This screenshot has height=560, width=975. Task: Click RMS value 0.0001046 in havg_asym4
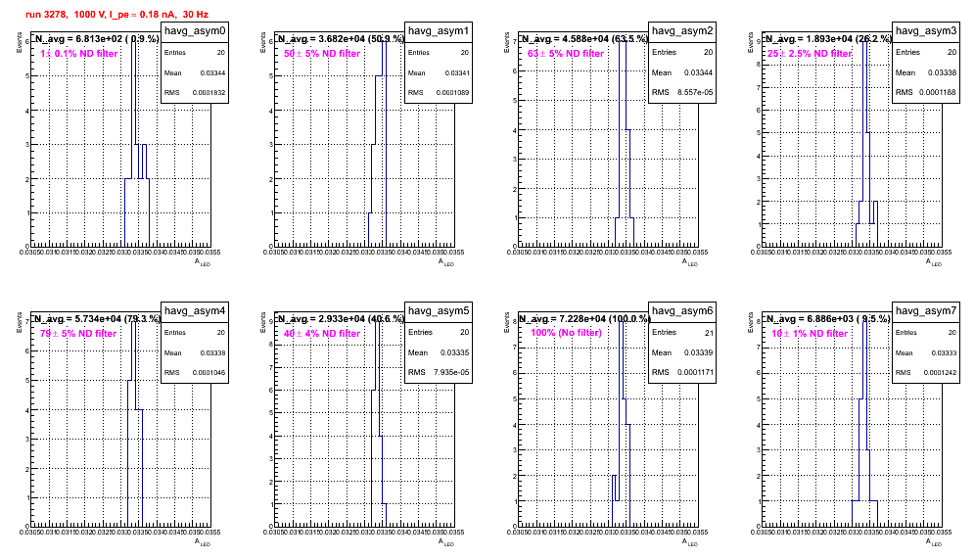pyautogui.click(x=209, y=373)
